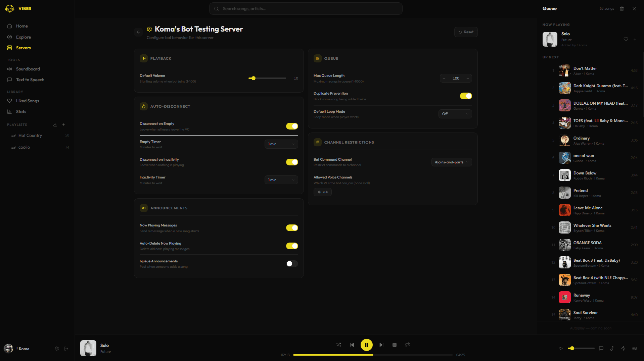
Task: Click the shuffle icon in player bar
Action: (338, 345)
